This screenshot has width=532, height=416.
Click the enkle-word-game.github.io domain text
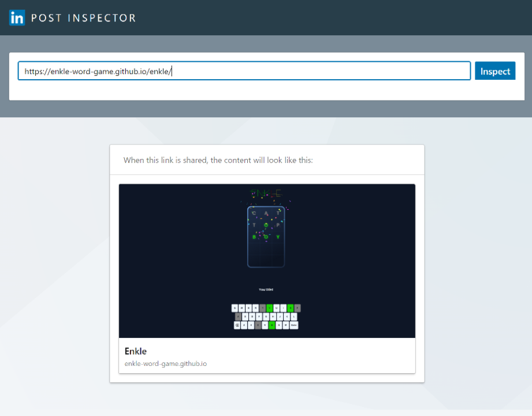[166, 364]
